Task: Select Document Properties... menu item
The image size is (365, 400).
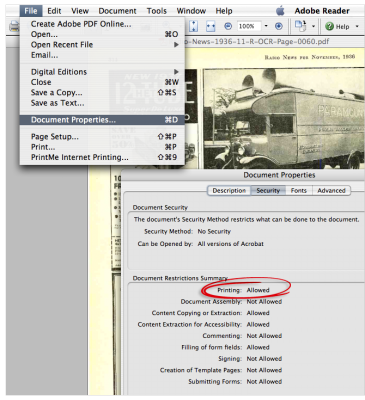Action: (x=102, y=120)
